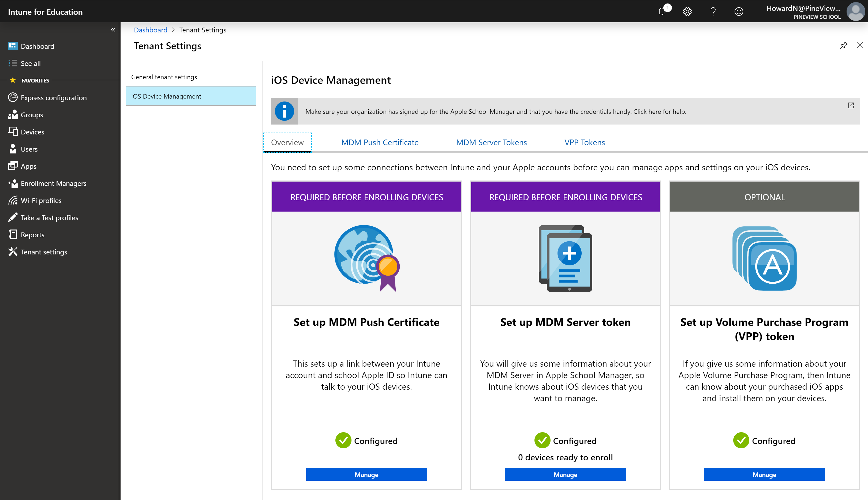Viewport: 868px width, 500px height.
Task: Click Manage under Set up MDM Server token
Action: point(565,474)
